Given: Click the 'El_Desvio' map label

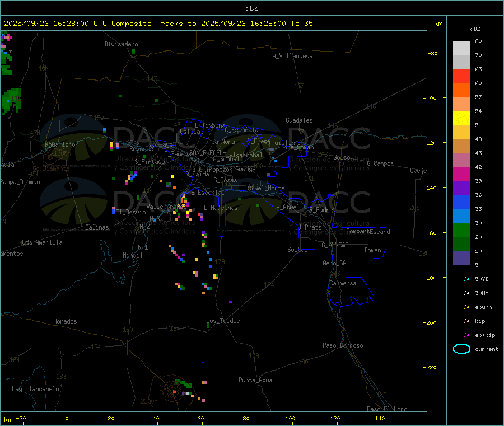Looking at the screenshot, I should 131,212.
